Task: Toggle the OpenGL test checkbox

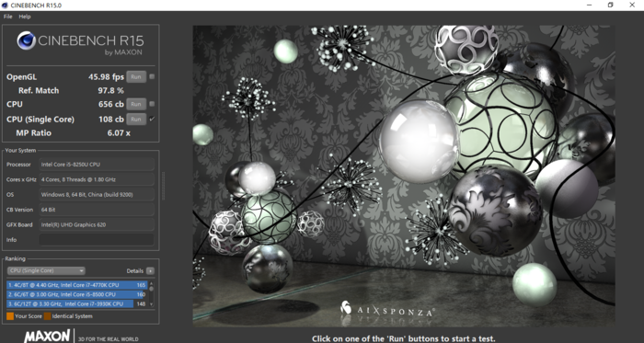Action: tap(152, 76)
